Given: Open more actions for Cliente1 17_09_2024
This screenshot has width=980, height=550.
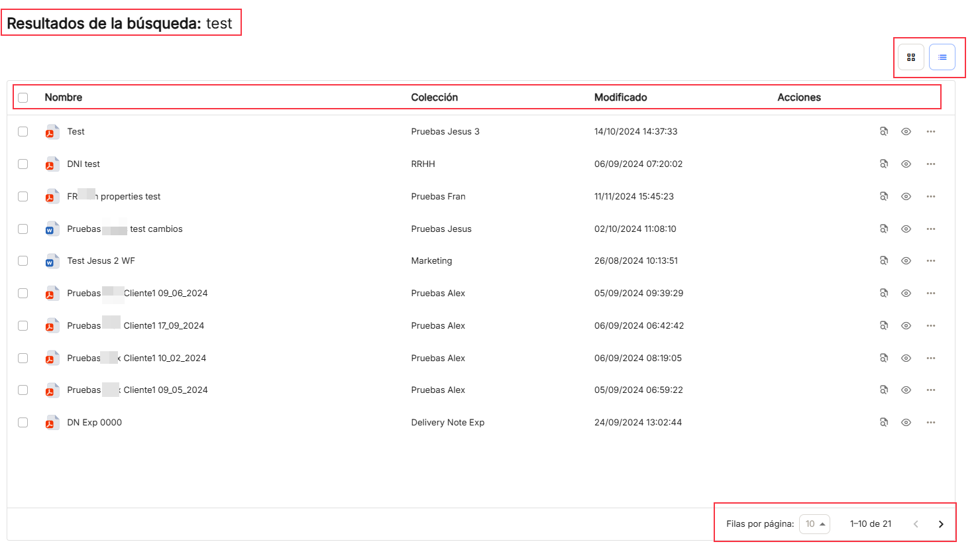Looking at the screenshot, I should coord(931,325).
